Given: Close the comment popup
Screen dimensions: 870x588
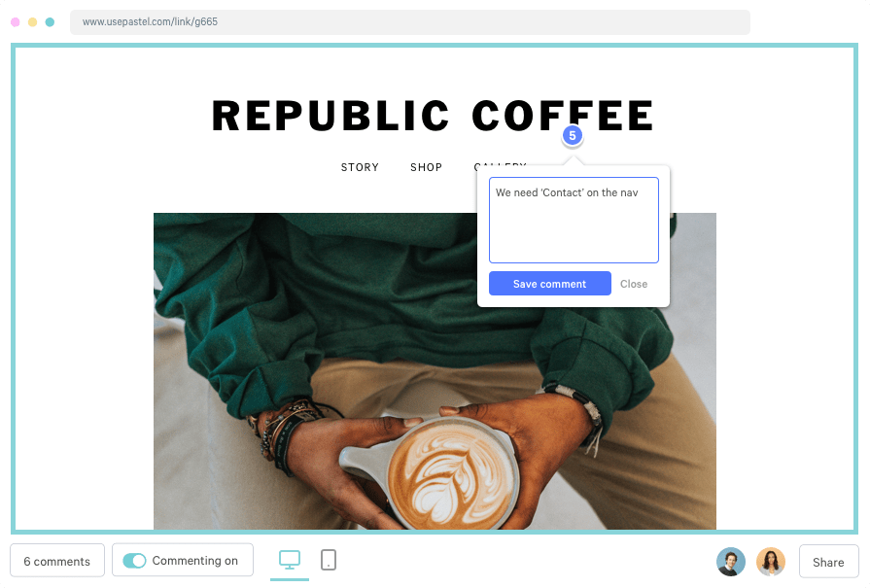Looking at the screenshot, I should click(x=634, y=284).
